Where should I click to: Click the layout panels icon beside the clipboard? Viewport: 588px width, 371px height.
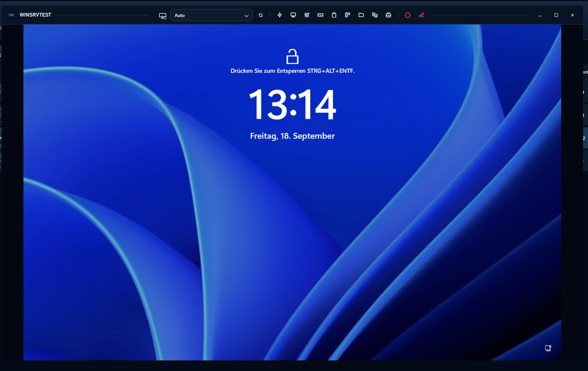(x=347, y=15)
